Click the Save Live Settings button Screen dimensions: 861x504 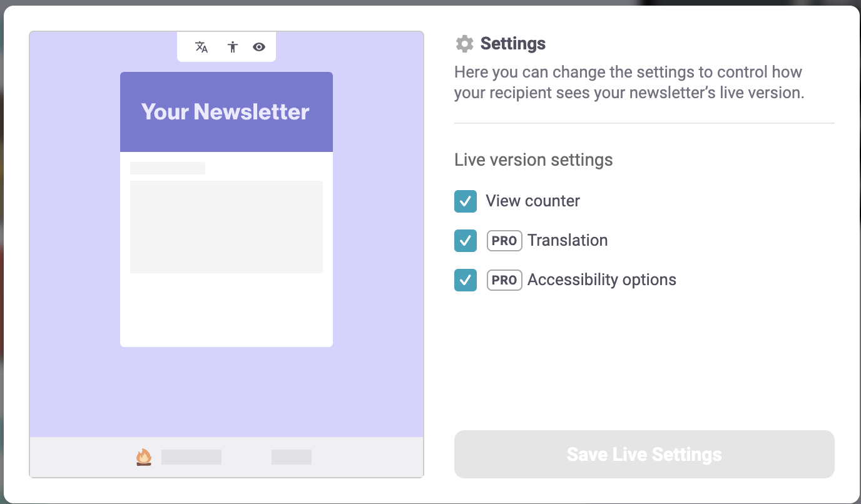click(644, 454)
